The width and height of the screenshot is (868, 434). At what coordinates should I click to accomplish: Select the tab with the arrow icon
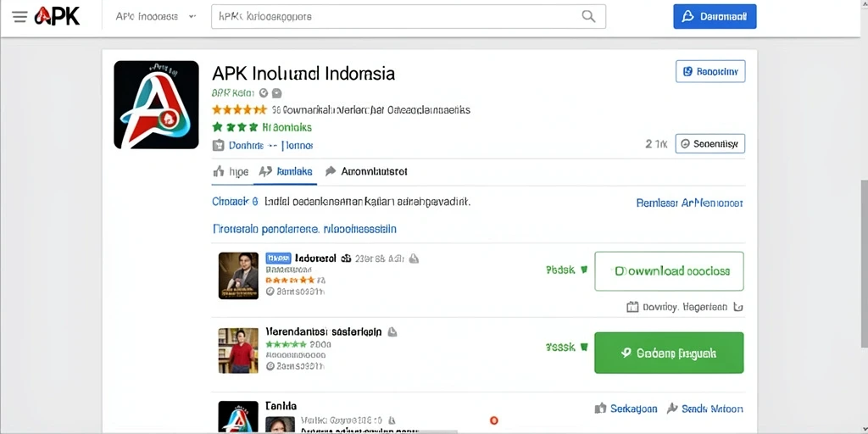click(366, 171)
